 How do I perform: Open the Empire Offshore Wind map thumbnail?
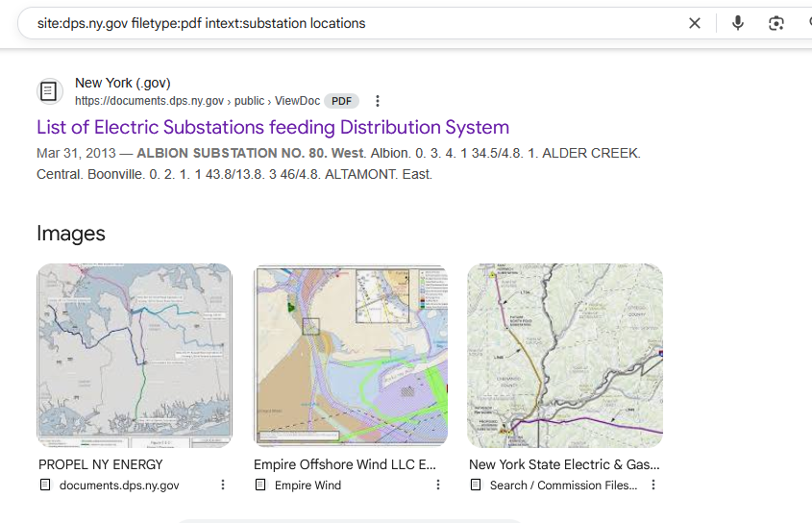(x=351, y=355)
